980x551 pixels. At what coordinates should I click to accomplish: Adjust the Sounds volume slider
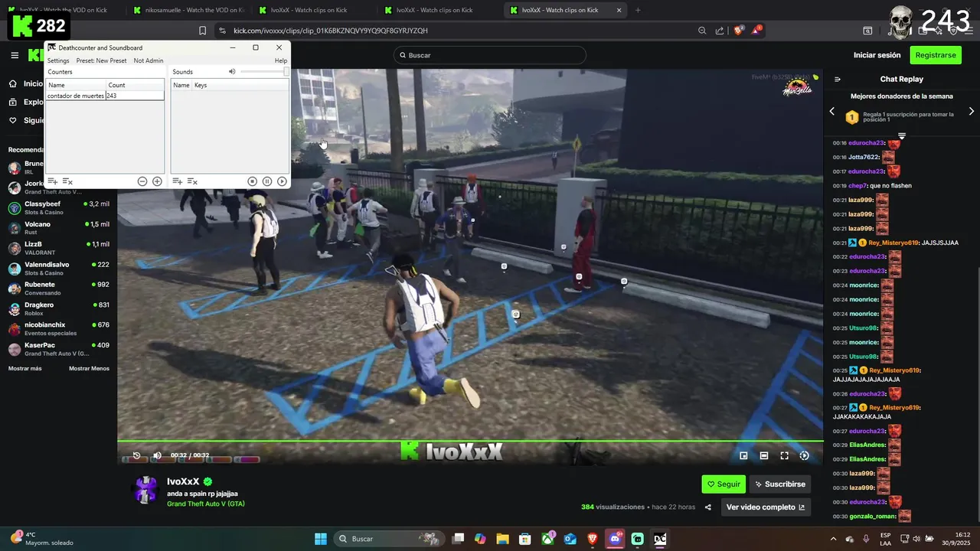[264, 72]
